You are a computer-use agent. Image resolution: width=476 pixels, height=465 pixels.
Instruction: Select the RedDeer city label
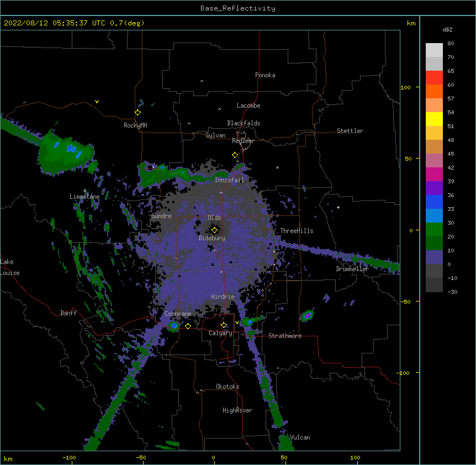pos(243,141)
